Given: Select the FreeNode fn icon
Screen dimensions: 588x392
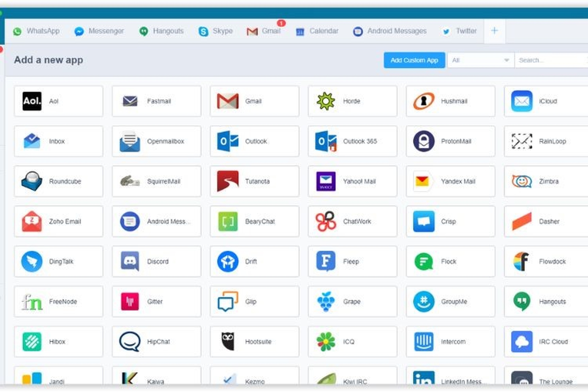Looking at the screenshot, I should click(32, 302).
